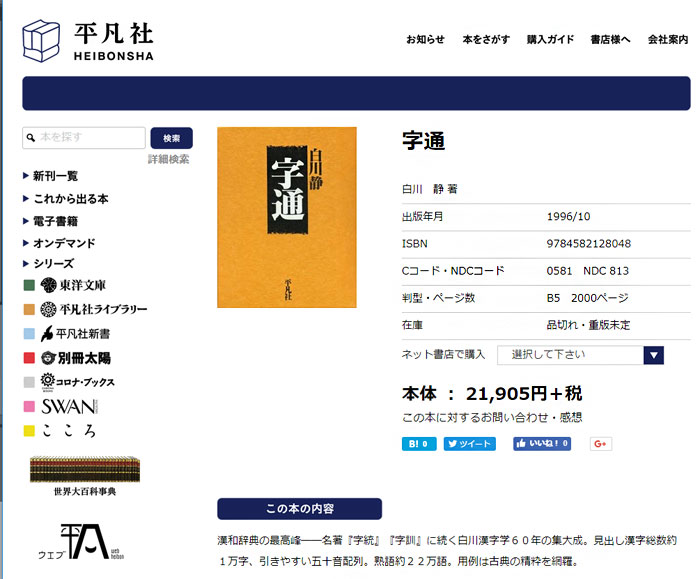Open the 平凡社ライブラリー series logo
The width and height of the screenshot is (700, 579).
tap(93, 309)
